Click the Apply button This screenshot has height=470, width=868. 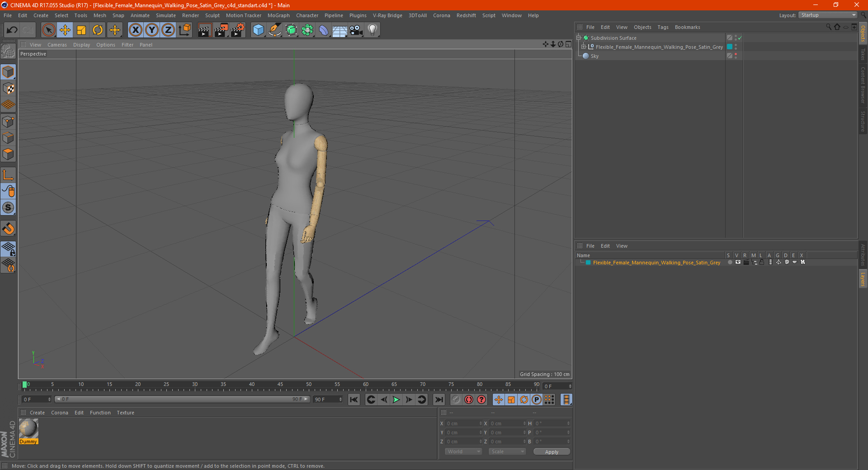coord(552,452)
